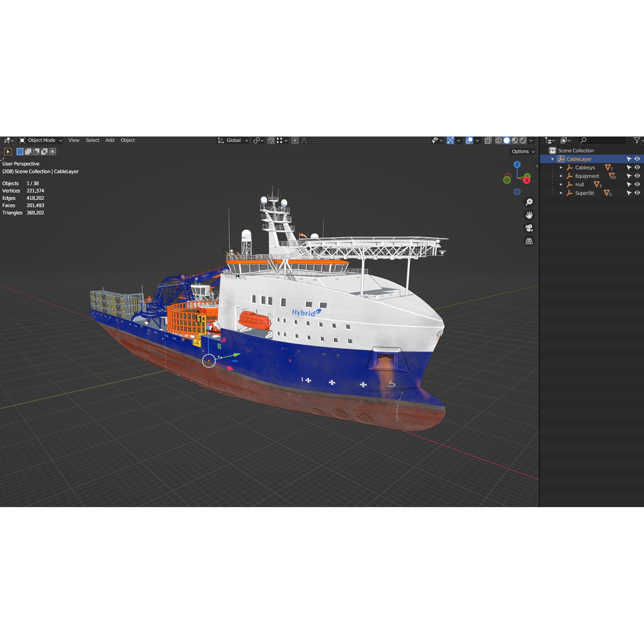
Task: Toggle perspective/orthographic view icon
Action: pyautogui.click(x=529, y=241)
